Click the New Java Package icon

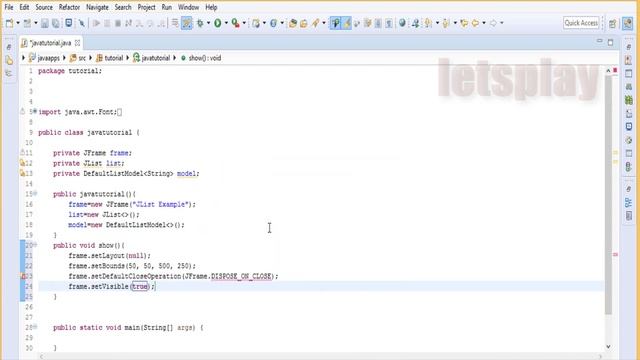coord(256,23)
